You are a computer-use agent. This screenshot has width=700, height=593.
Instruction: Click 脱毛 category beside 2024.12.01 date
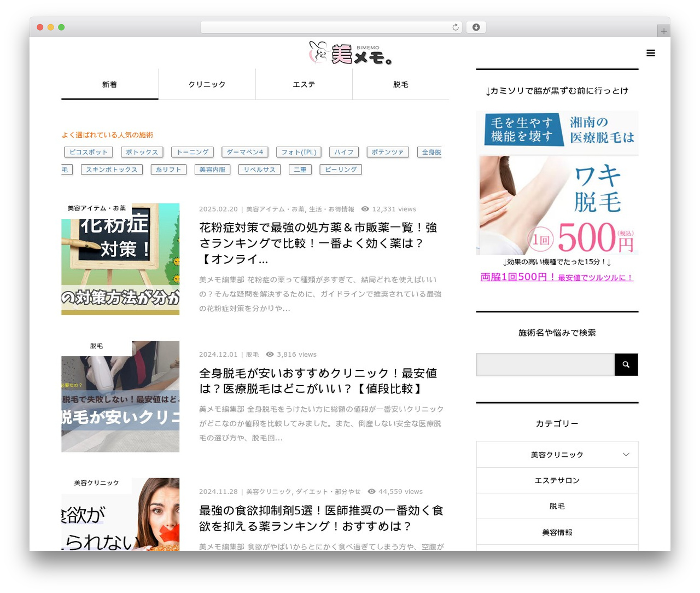pos(253,354)
